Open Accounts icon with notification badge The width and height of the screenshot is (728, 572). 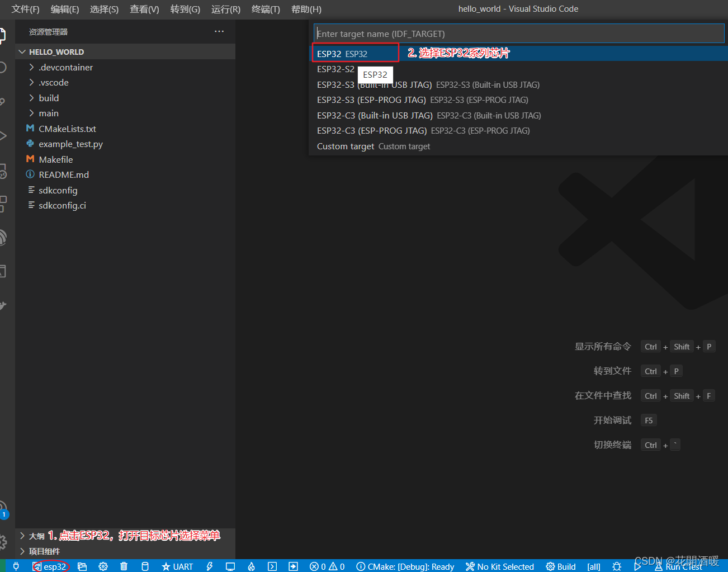(3, 509)
